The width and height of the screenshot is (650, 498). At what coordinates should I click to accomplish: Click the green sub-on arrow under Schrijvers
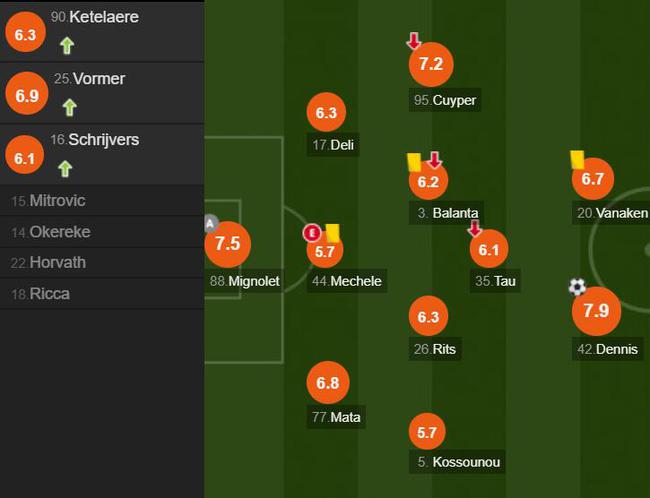click(65, 169)
